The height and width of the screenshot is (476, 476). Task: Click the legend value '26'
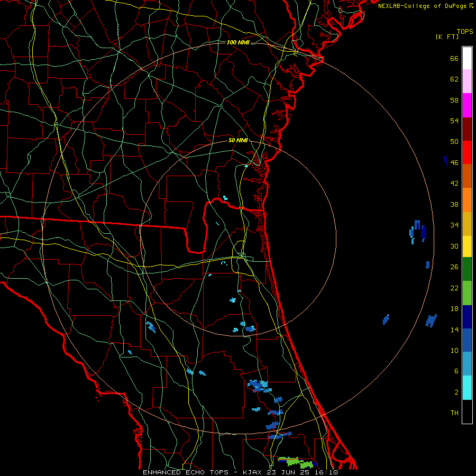tap(454, 267)
